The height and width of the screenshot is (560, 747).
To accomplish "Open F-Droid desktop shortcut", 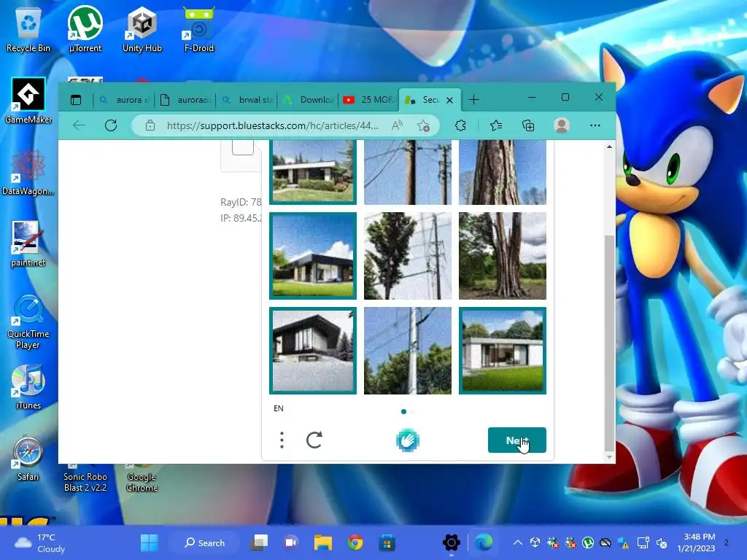I will point(198,29).
